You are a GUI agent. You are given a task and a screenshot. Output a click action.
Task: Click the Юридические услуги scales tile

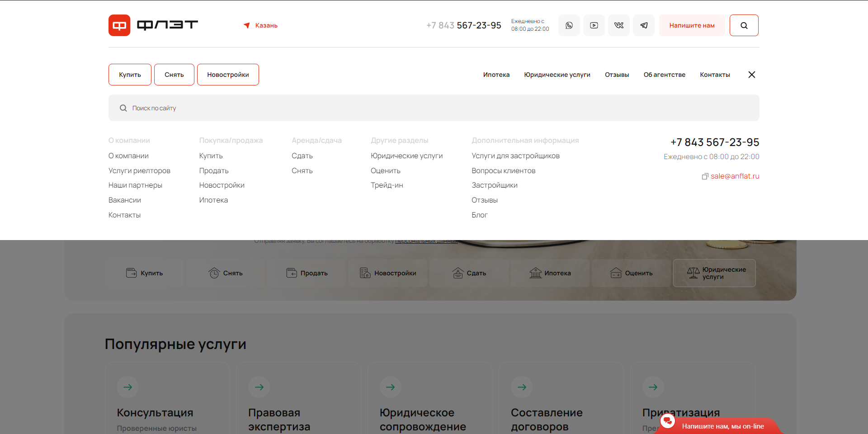[714, 273]
